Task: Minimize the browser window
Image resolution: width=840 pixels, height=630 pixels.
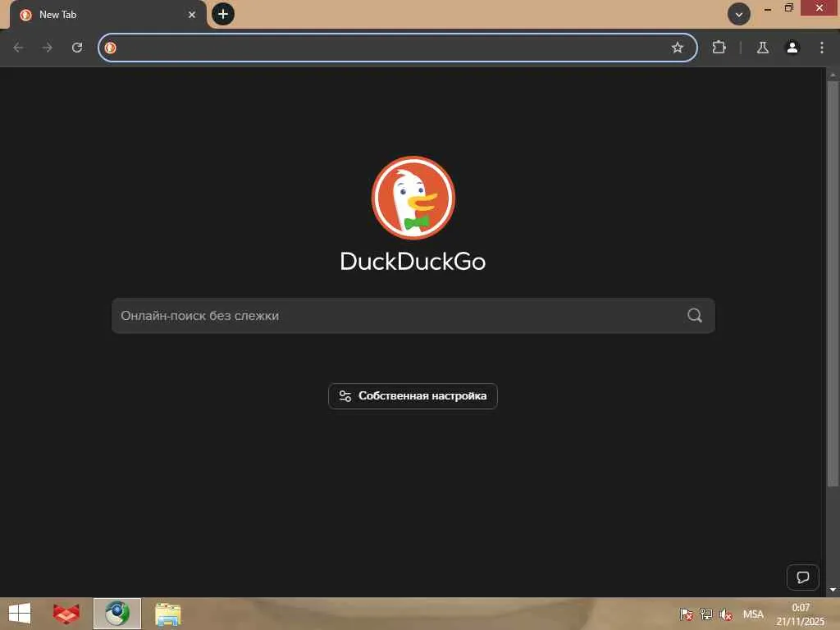Action: [x=768, y=8]
